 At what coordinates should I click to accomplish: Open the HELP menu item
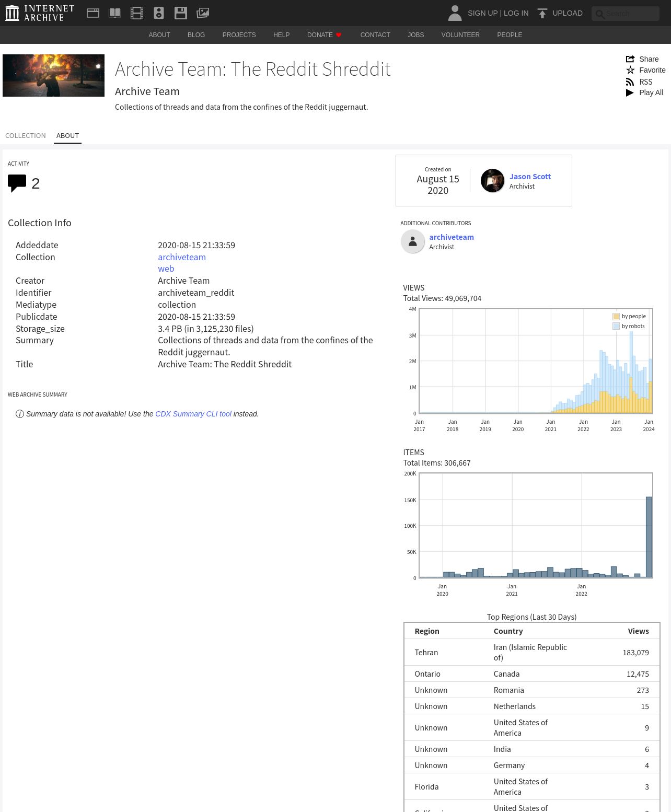point(281,35)
